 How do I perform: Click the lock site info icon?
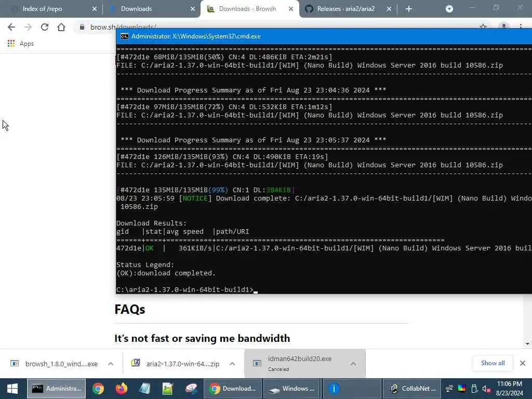[82, 27]
